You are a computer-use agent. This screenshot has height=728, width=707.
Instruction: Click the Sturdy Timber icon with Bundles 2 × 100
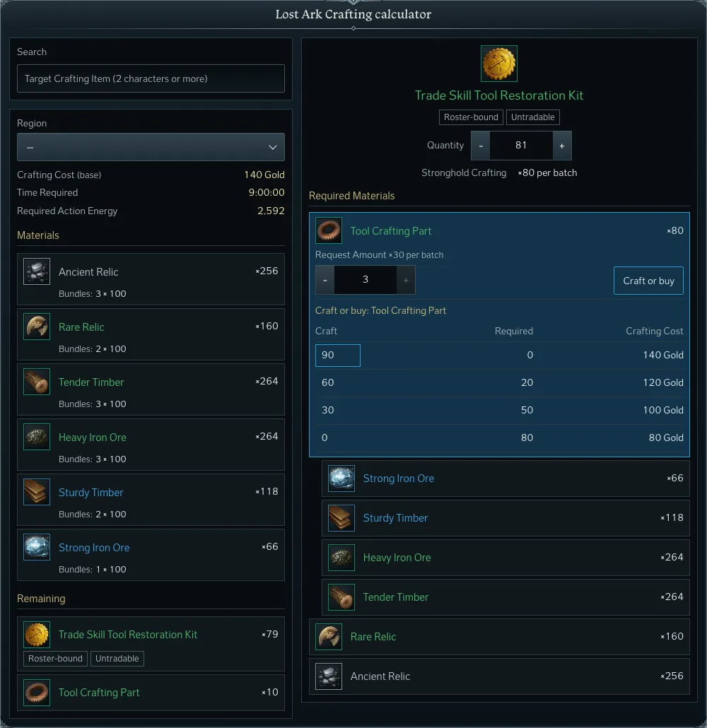click(x=37, y=492)
